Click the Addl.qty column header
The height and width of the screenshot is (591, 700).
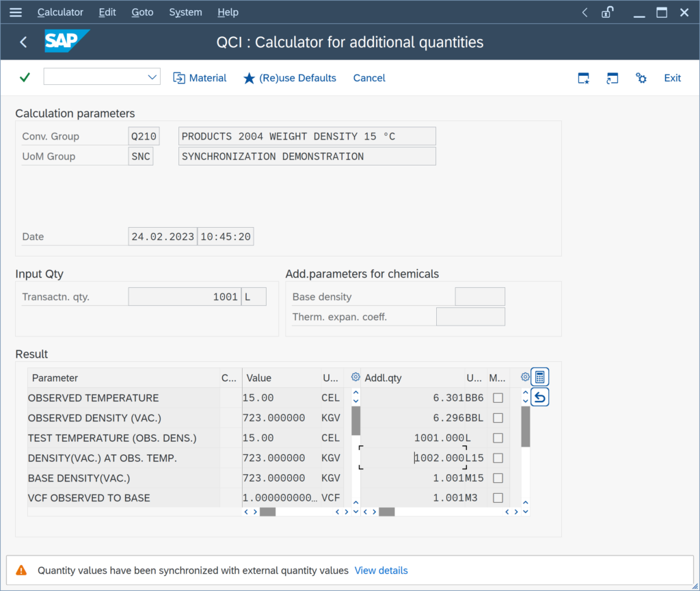413,378
